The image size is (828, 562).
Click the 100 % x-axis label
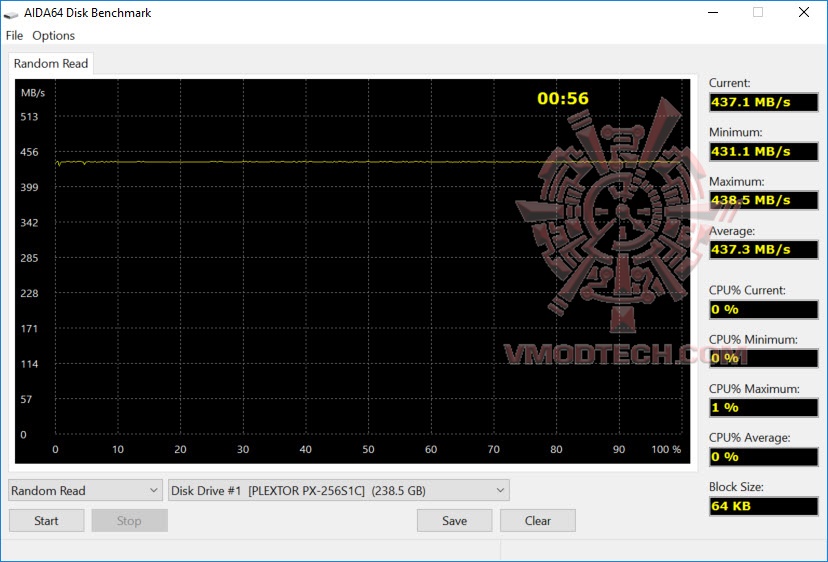click(x=666, y=449)
